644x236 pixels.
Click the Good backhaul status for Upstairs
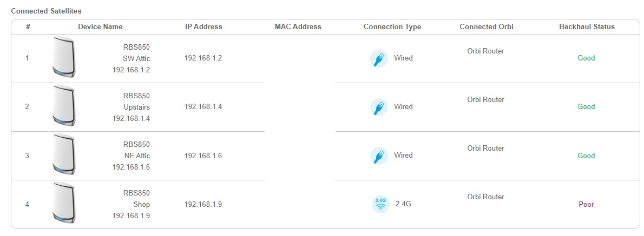pos(586,107)
